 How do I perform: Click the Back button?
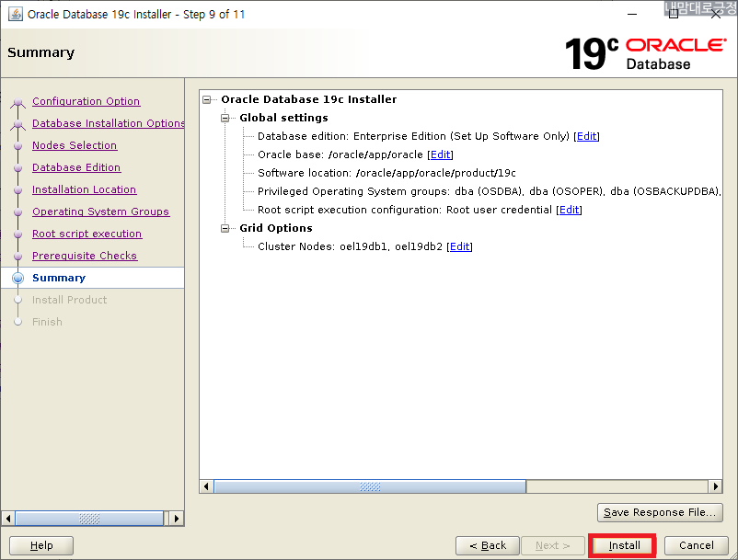tap(488, 545)
